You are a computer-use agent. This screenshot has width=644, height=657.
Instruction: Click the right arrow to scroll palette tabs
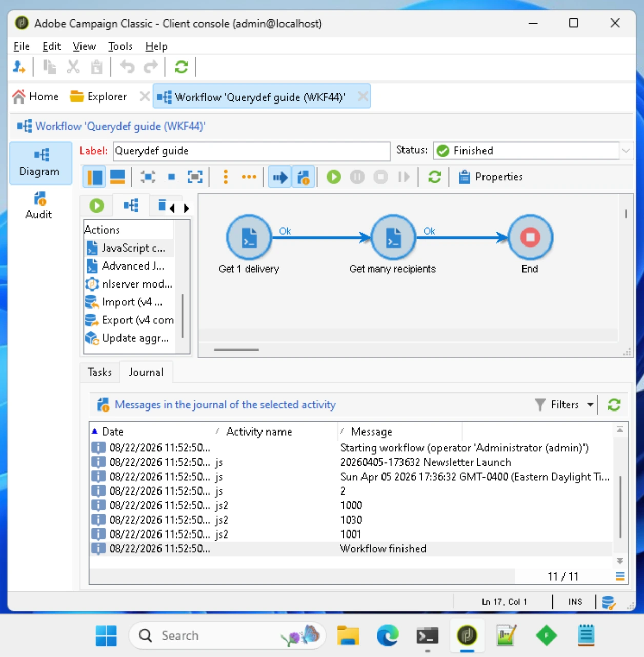(x=187, y=208)
